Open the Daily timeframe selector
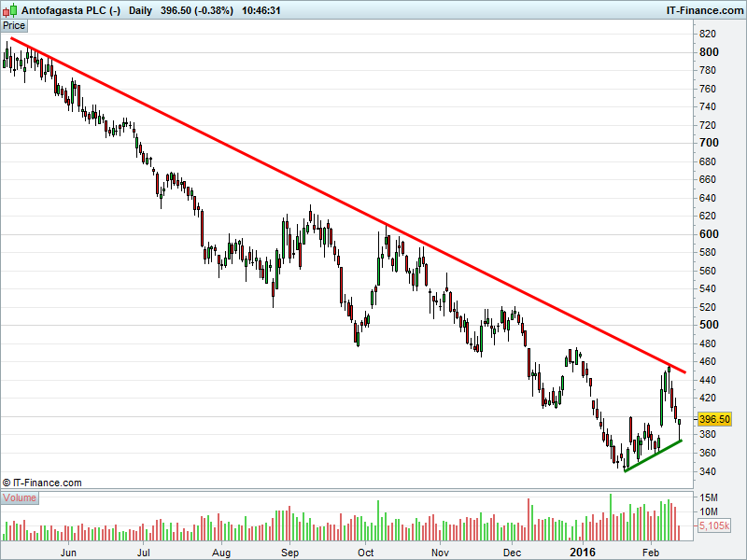 coord(140,10)
